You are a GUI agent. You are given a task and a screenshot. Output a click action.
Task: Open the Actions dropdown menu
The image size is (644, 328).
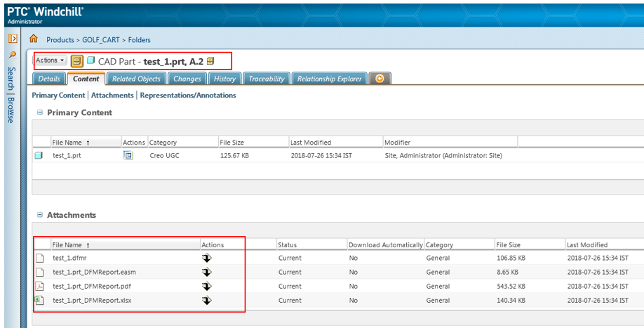tap(50, 60)
